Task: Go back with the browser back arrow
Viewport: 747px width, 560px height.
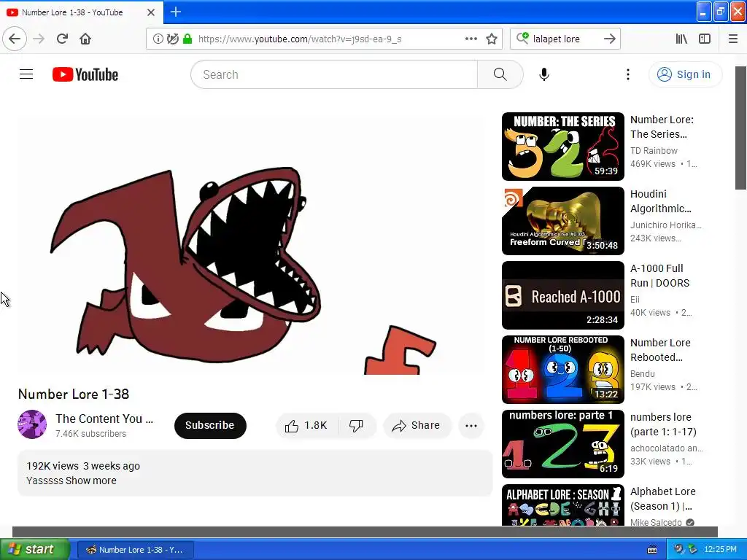Action: tap(15, 39)
